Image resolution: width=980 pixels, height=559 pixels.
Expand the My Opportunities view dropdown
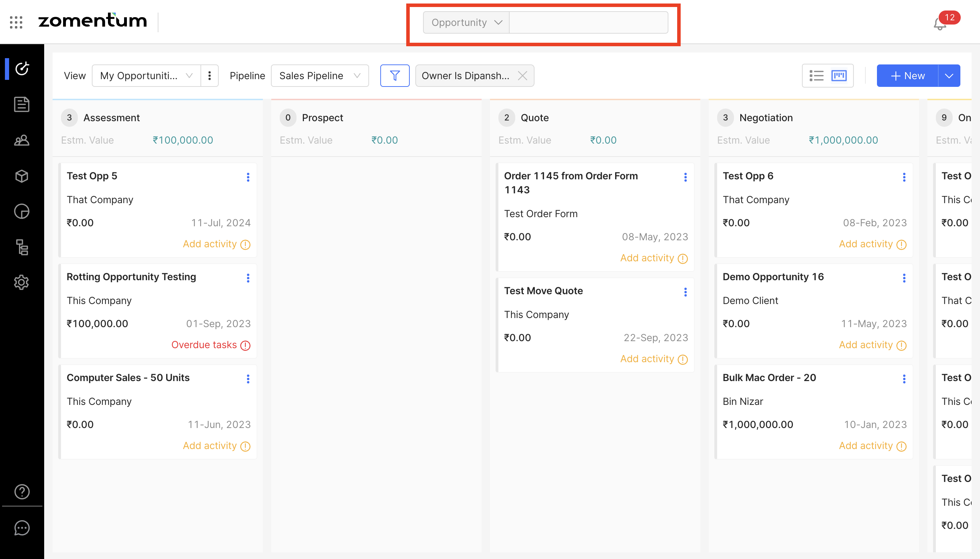[146, 76]
